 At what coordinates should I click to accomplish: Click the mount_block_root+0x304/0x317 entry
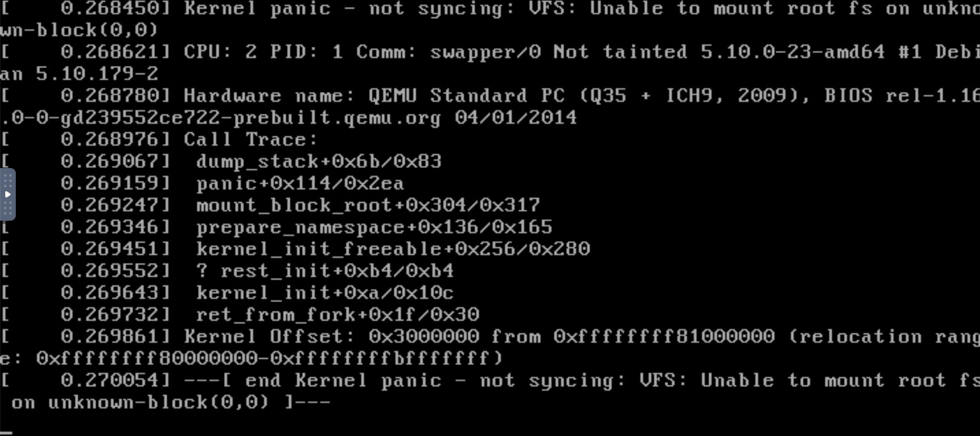click(x=368, y=205)
